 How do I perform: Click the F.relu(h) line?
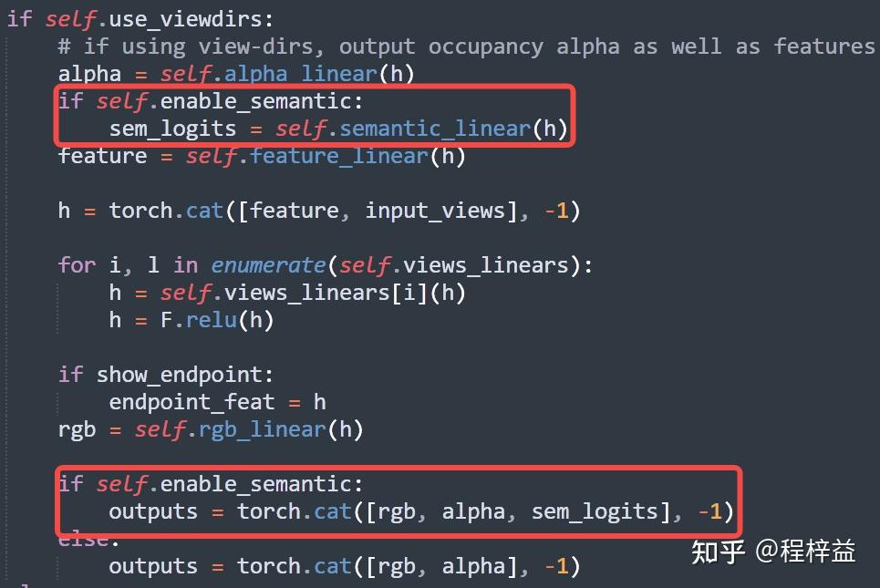[192, 320]
